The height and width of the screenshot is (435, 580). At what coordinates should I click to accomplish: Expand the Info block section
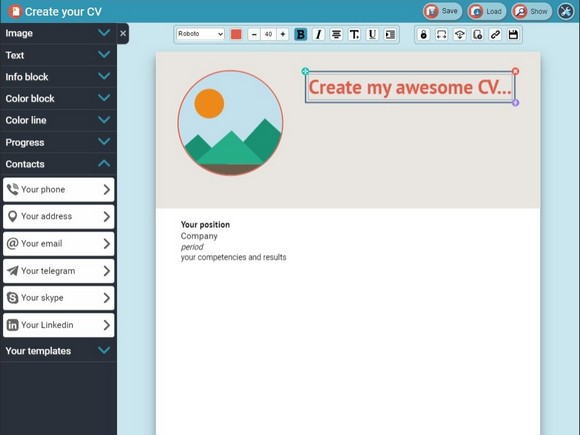(58, 77)
